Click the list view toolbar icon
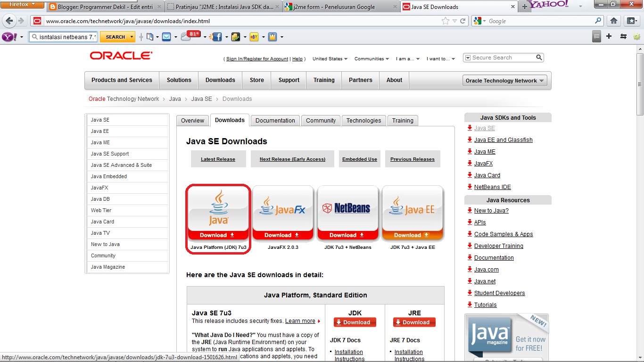 597,36
